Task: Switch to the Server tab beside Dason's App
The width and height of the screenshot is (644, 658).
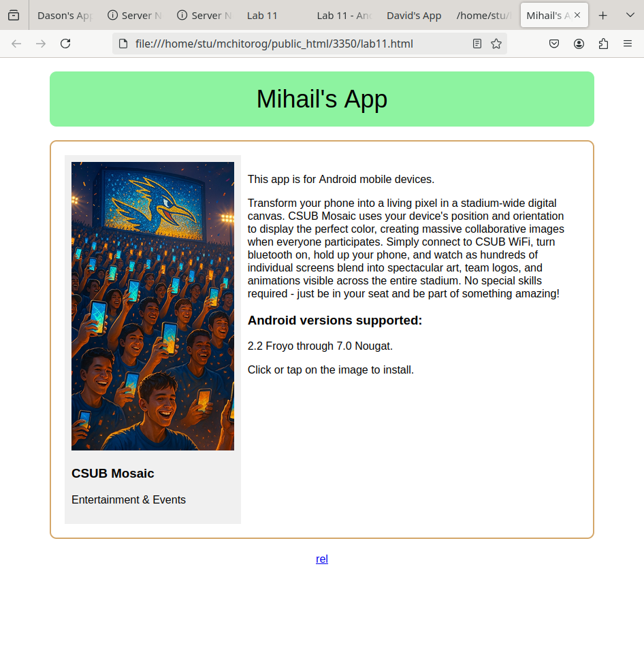Action: tap(135, 16)
